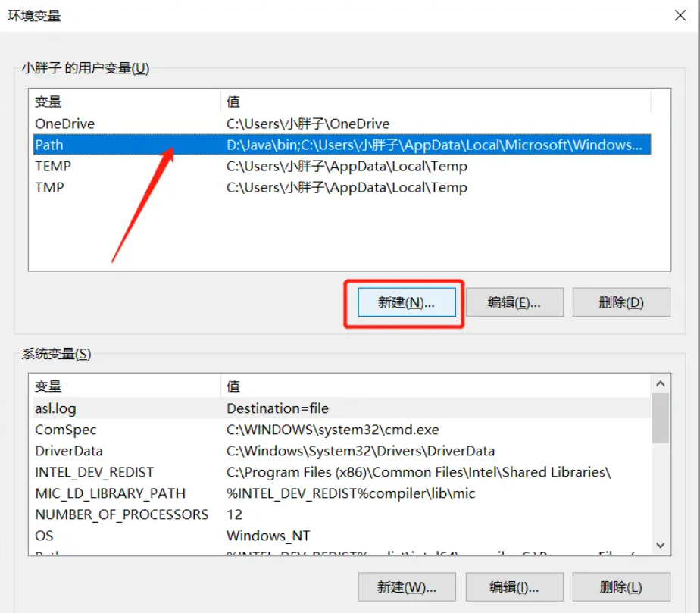Select the TMP user variable name
Image resolution: width=700 pixels, height=613 pixels.
[x=49, y=187]
